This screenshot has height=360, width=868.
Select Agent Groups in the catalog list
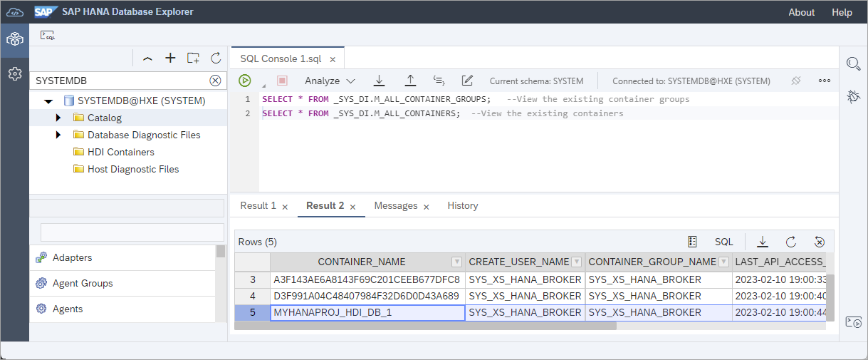[122, 283]
